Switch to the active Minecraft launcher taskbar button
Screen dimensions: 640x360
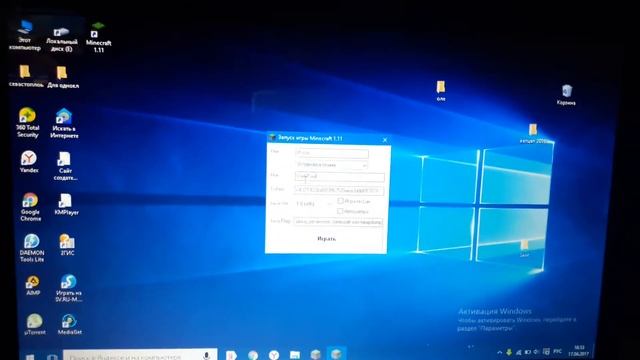click(336, 353)
